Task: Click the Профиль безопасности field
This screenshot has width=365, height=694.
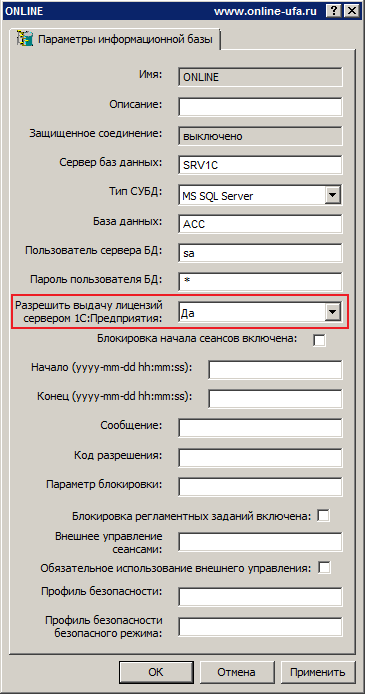Action: [x=260, y=597]
